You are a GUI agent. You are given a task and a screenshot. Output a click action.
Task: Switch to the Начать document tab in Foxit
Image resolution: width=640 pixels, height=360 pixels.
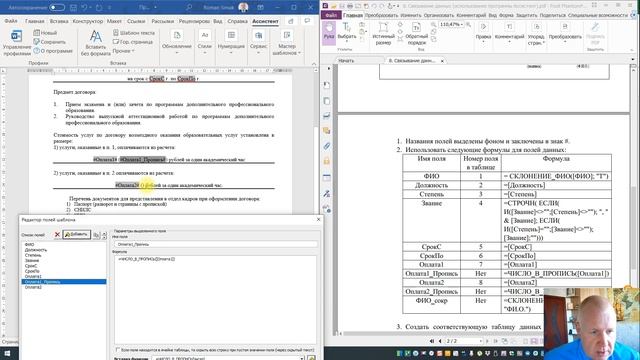[347, 60]
